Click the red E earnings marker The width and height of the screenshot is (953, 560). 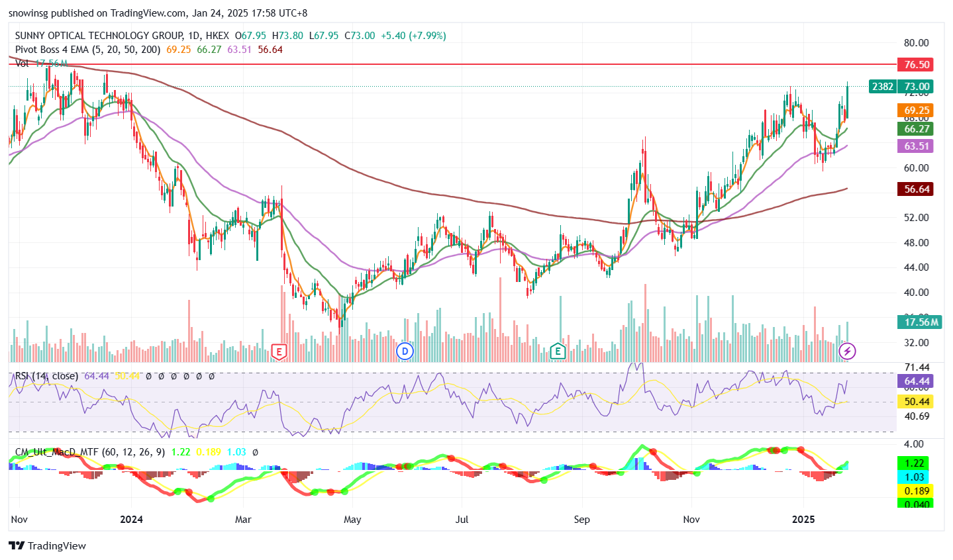[279, 351]
